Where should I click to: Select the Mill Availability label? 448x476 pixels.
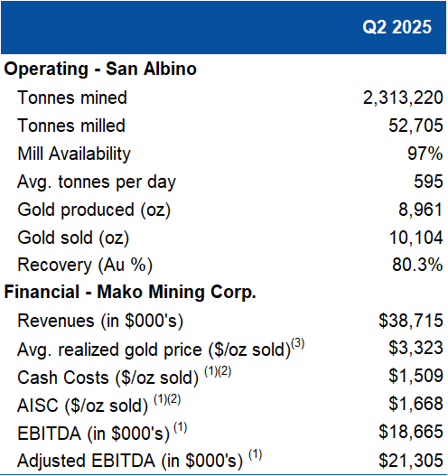click(74, 154)
